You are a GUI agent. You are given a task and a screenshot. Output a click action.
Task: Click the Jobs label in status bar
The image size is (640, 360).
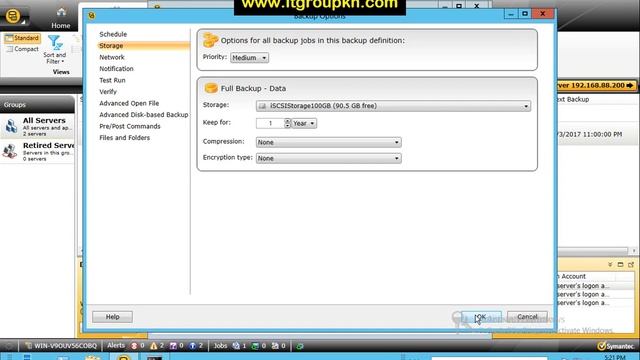pos(220,346)
